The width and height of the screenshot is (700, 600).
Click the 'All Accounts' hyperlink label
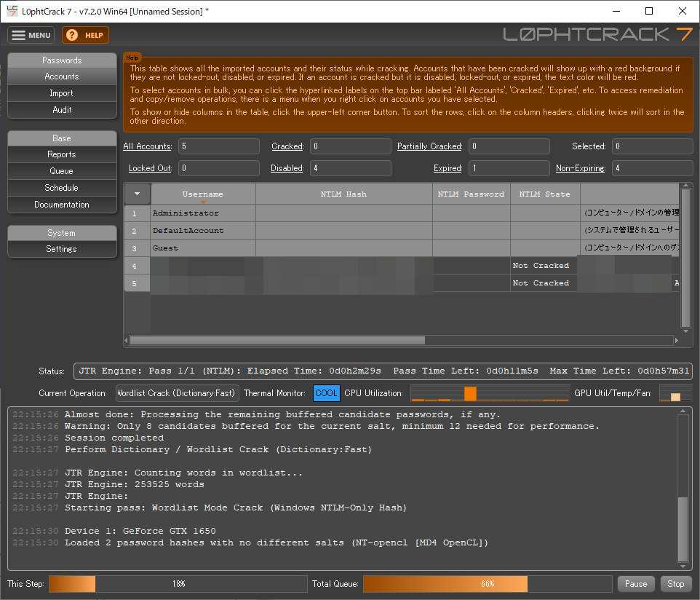pos(147,146)
